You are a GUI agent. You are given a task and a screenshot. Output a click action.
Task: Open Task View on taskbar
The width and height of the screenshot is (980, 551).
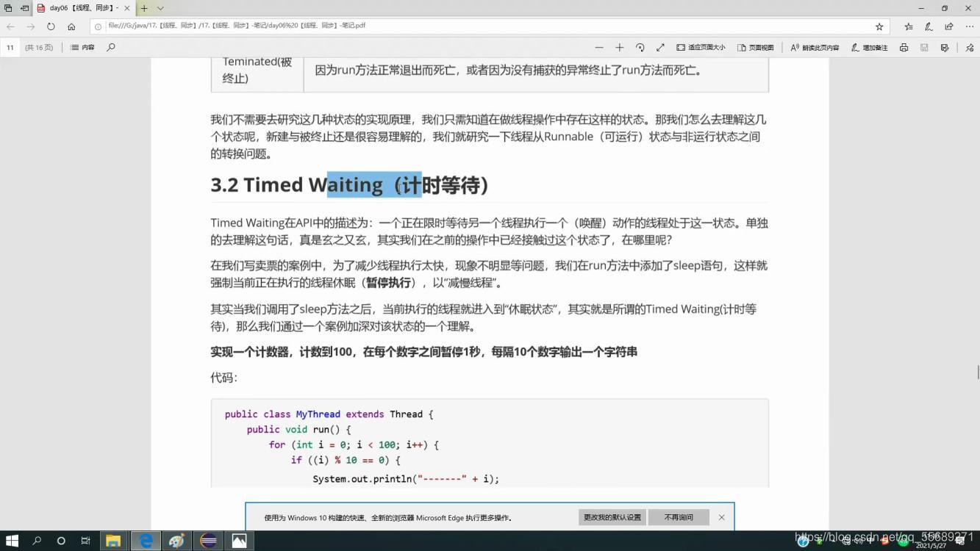pos(85,541)
